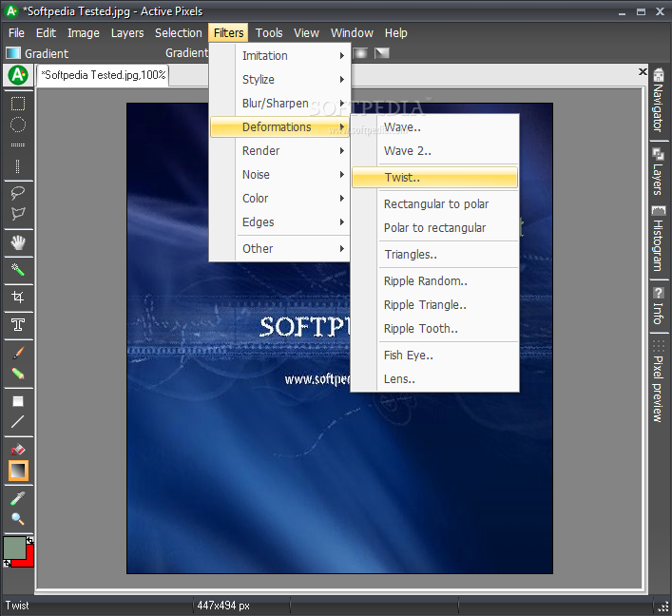Select the single row selection tool

coord(17,144)
